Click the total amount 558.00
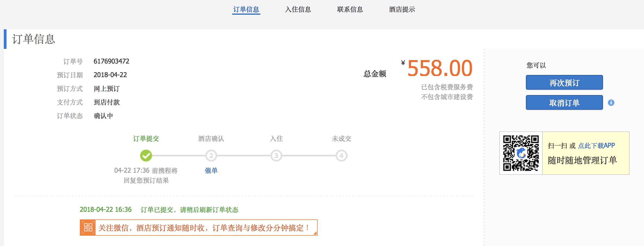The image size is (644, 246). 440,68
